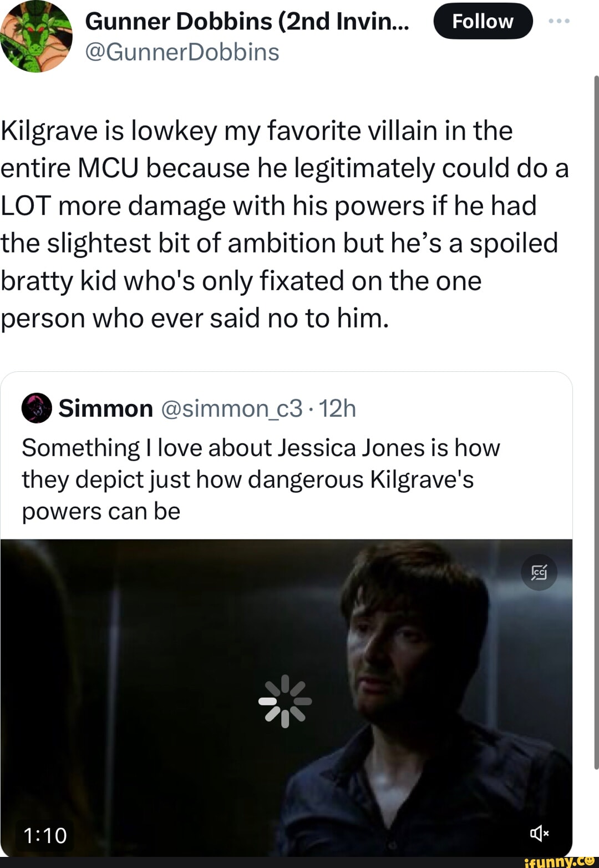Image resolution: width=599 pixels, height=868 pixels.
Task: Toggle closed captions on the video
Action: point(539,572)
